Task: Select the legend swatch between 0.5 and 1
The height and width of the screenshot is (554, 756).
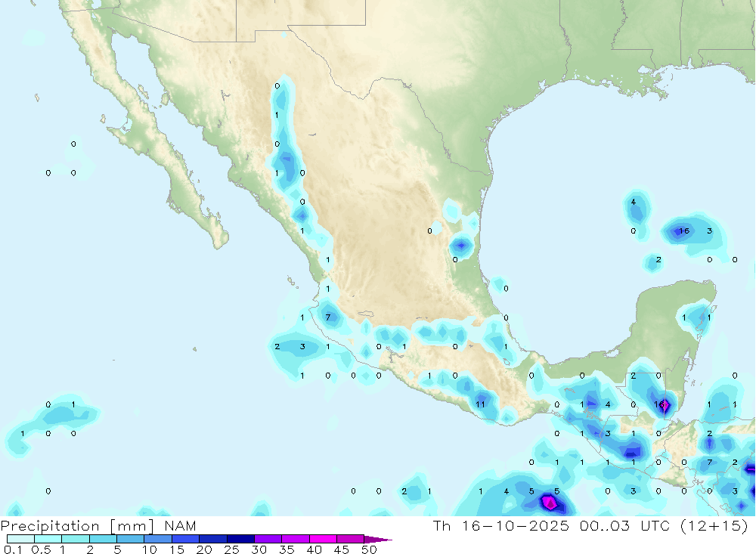Action: click(x=48, y=539)
